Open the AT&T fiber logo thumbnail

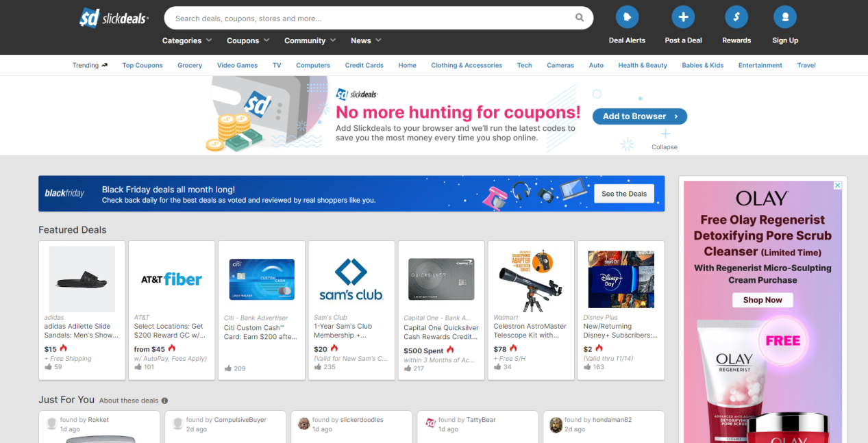172,279
